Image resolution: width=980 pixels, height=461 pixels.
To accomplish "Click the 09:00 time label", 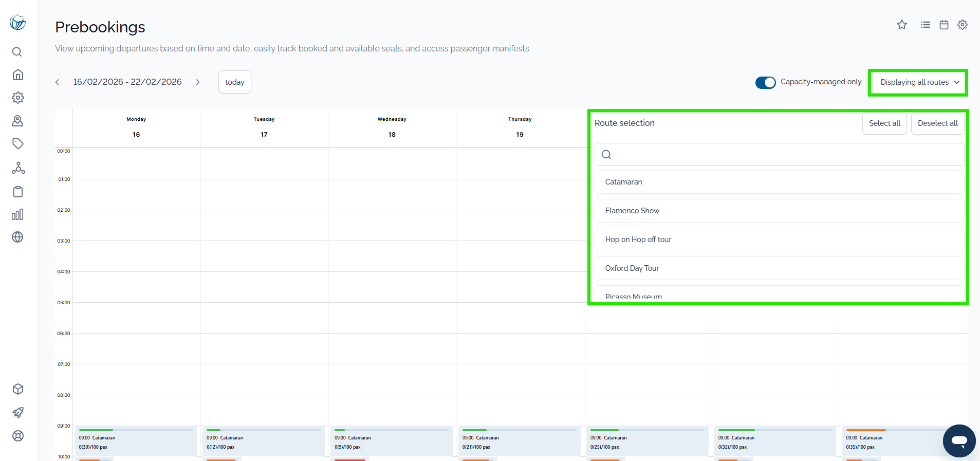I will pyautogui.click(x=64, y=426).
